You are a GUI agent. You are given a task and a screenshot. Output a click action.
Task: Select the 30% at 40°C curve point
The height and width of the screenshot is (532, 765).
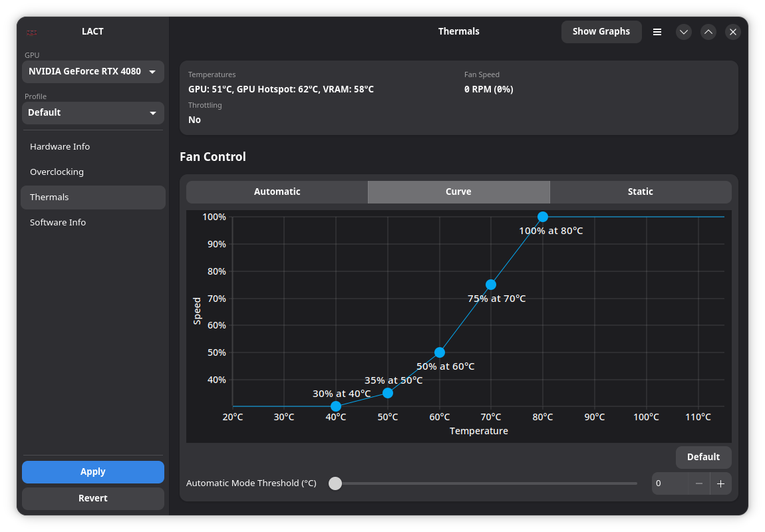336,406
